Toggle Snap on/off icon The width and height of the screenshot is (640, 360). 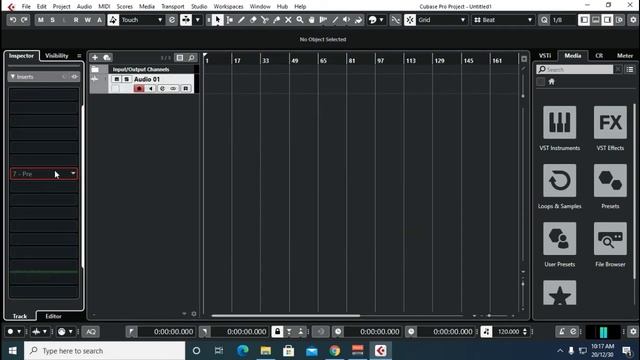click(x=410, y=20)
